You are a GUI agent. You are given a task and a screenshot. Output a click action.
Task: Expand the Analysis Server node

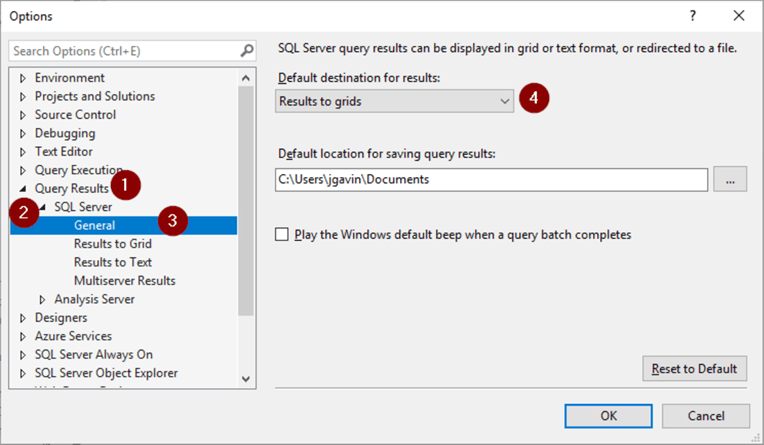[x=42, y=299]
